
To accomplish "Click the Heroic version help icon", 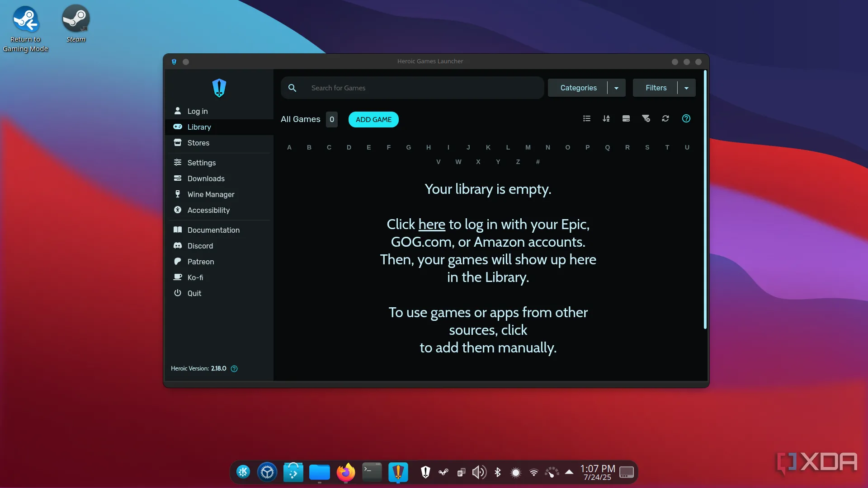I will 234,369.
